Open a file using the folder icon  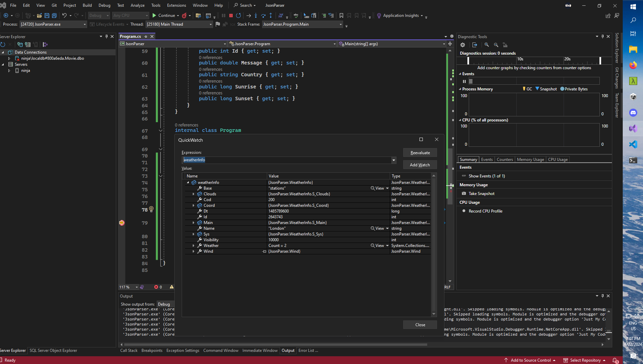[39, 16]
